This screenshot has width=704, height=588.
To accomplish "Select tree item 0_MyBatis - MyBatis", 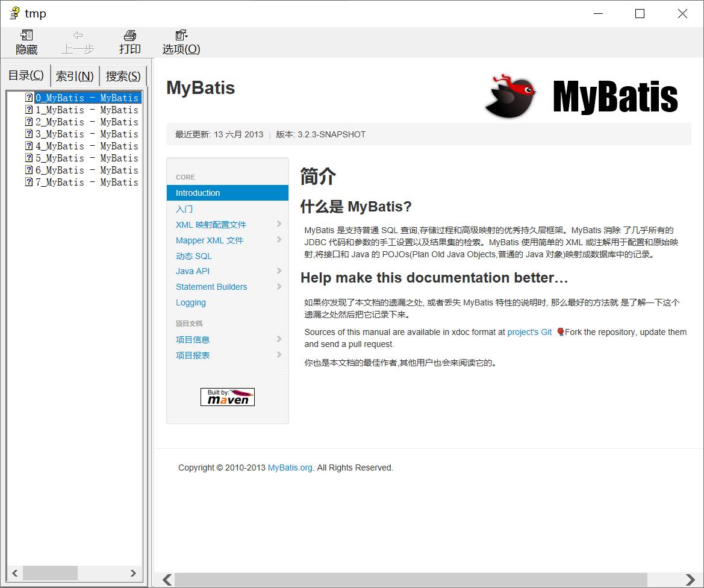I will [x=87, y=98].
